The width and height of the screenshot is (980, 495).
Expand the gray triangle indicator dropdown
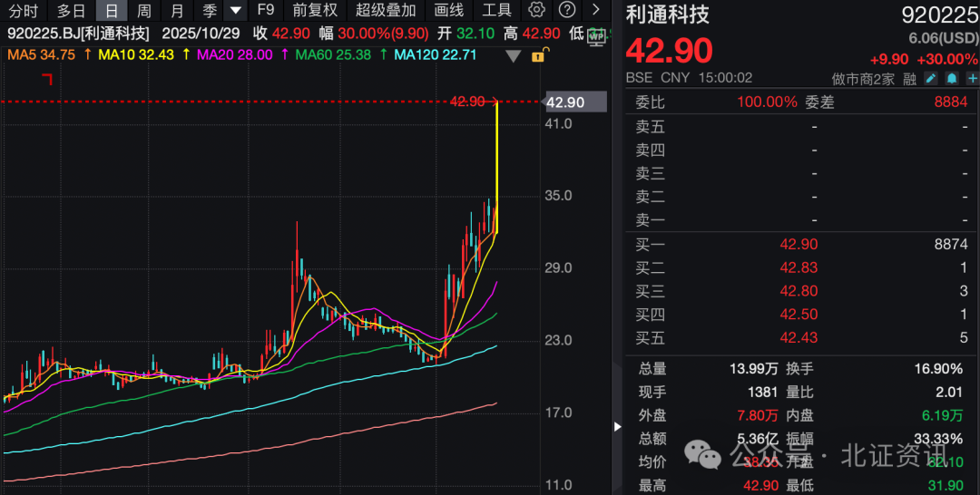click(513, 56)
